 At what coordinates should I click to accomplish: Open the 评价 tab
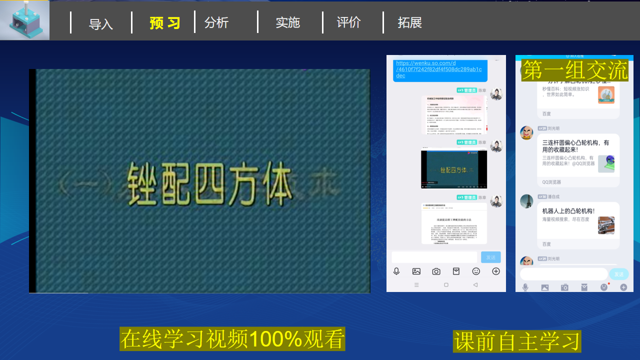(x=349, y=22)
